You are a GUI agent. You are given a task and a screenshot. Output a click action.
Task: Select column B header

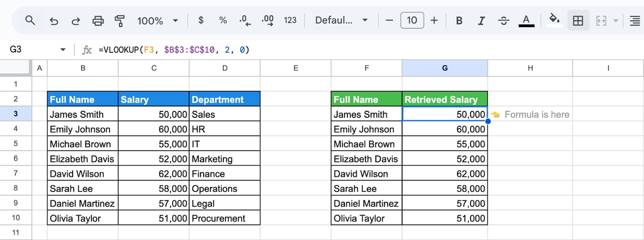(83, 68)
